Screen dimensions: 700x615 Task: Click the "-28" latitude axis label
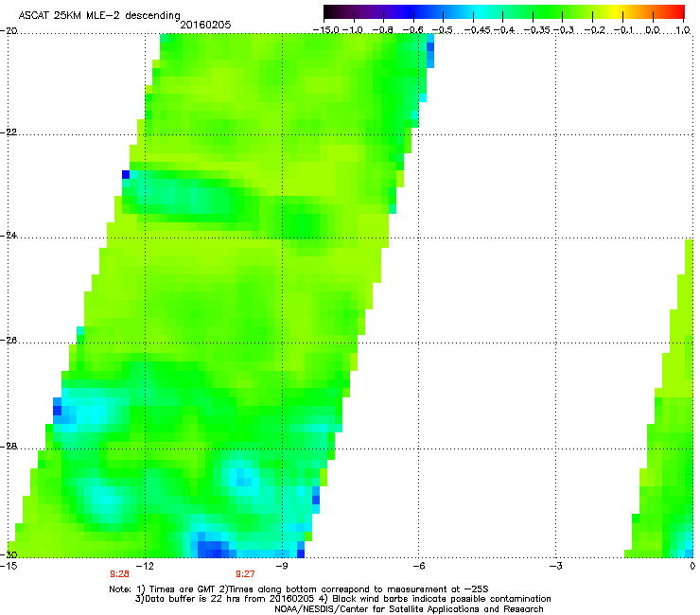click(9, 447)
